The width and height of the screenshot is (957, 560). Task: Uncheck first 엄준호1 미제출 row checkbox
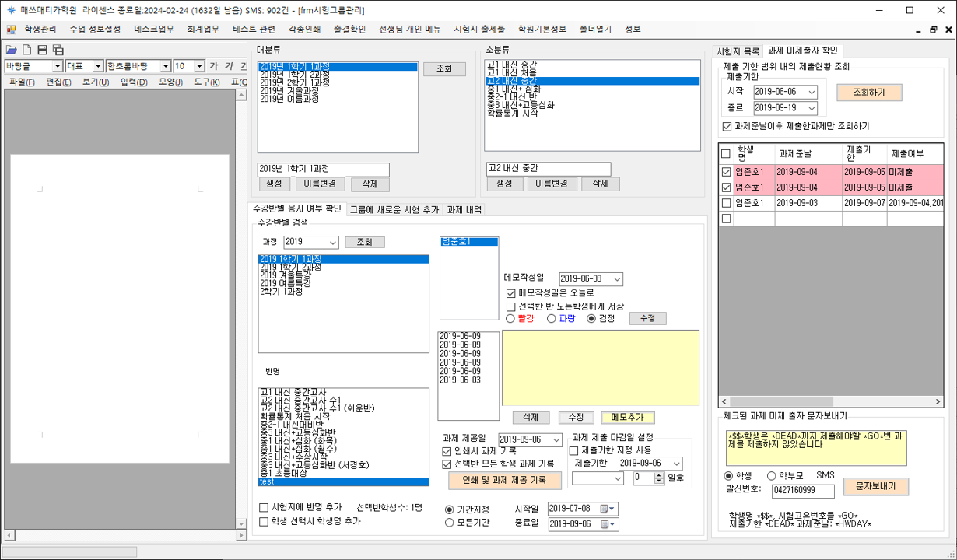pos(726,173)
